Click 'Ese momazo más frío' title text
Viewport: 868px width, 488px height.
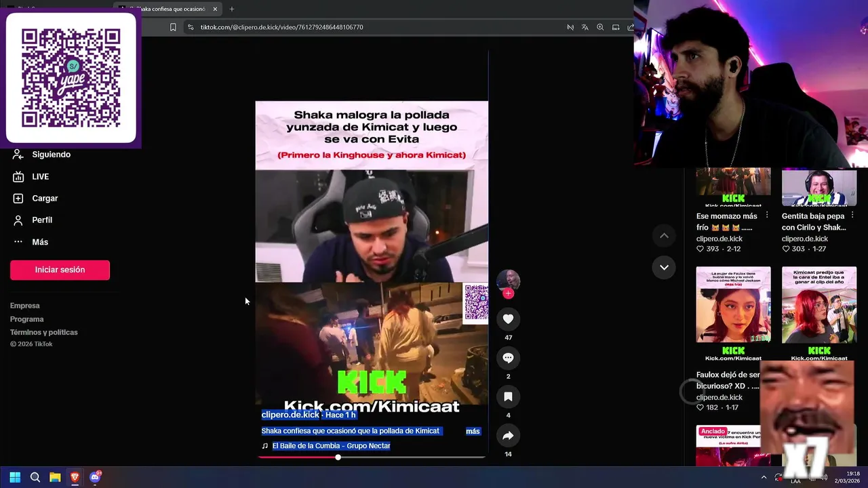tap(726, 222)
